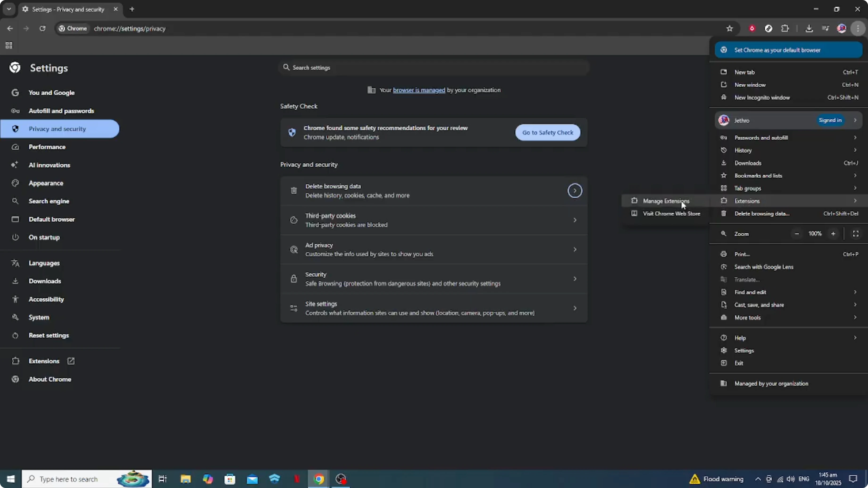Select Manage Extensions from the context menu
868x488 pixels.
pos(665,201)
